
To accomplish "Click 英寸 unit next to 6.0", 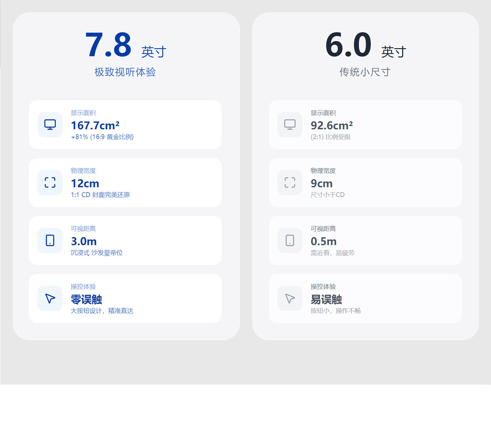I will point(394,52).
